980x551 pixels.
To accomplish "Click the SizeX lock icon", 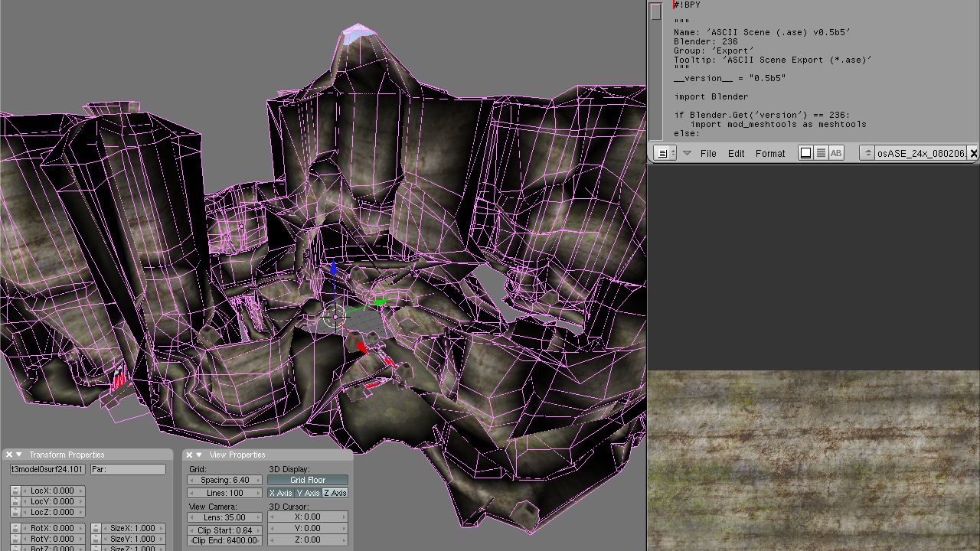I will (96, 528).
